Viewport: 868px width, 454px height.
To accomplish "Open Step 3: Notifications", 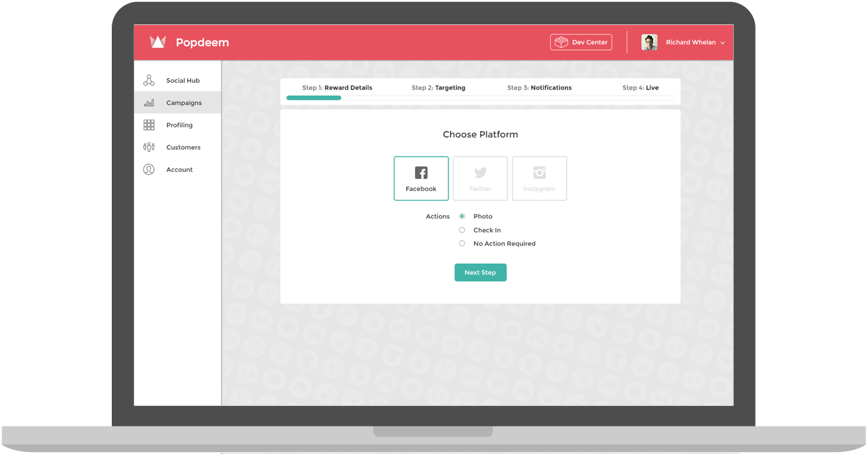I will (x=540, y=88).
